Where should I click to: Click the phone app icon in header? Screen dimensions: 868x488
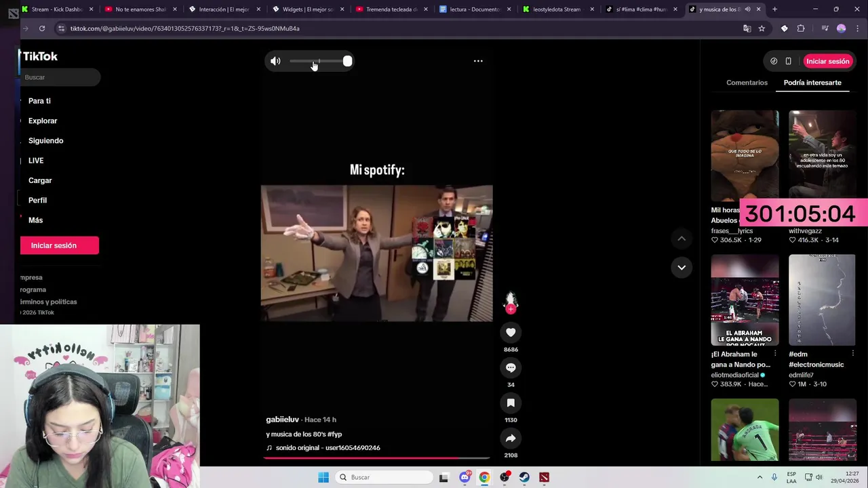(788, 61)
